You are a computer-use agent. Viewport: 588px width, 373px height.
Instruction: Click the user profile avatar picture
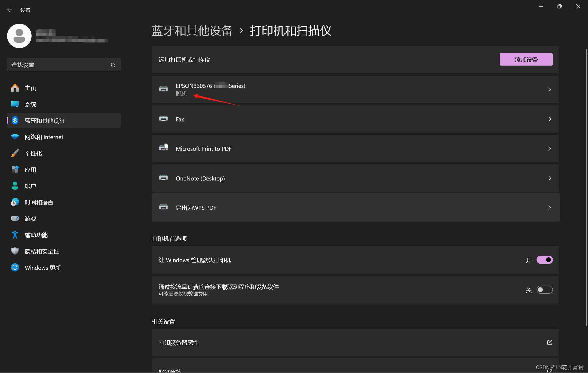19,36
